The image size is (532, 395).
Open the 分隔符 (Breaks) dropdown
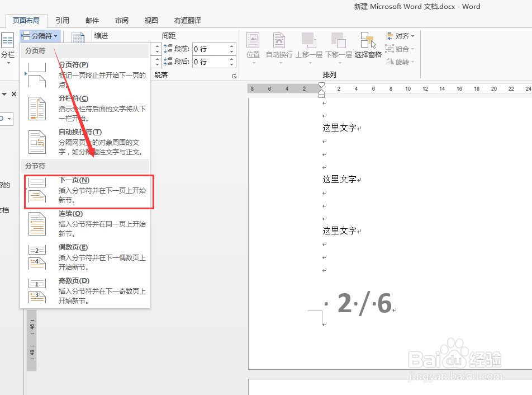(40, 36)
